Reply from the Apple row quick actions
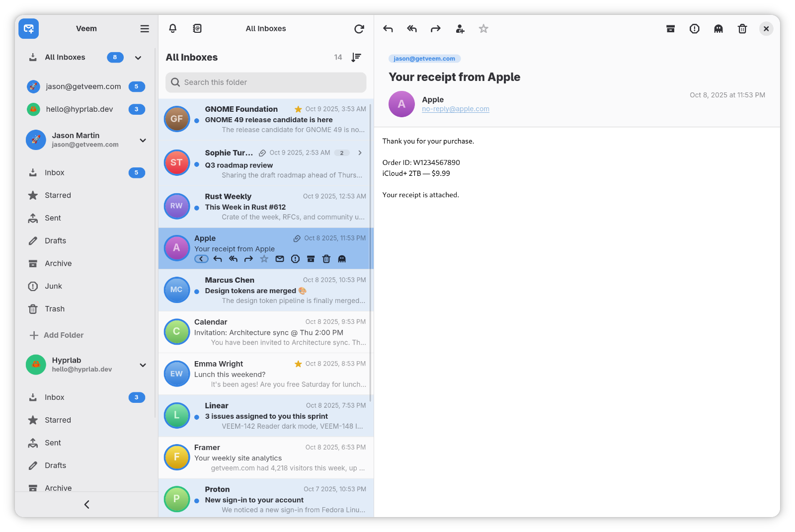Screen dimensions: 795x532 (x=218, y=259)
